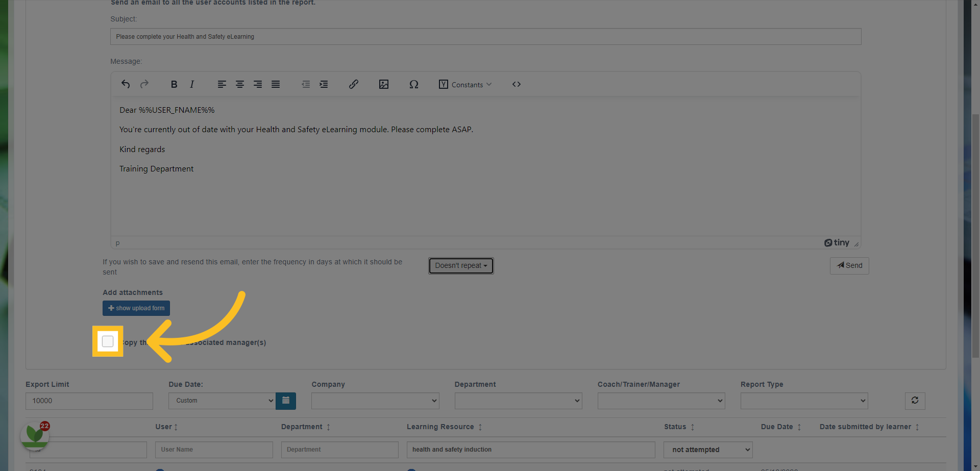Expand the Report Type dropdown
This screenshot has width=980, height=471.
coord(804,401)
